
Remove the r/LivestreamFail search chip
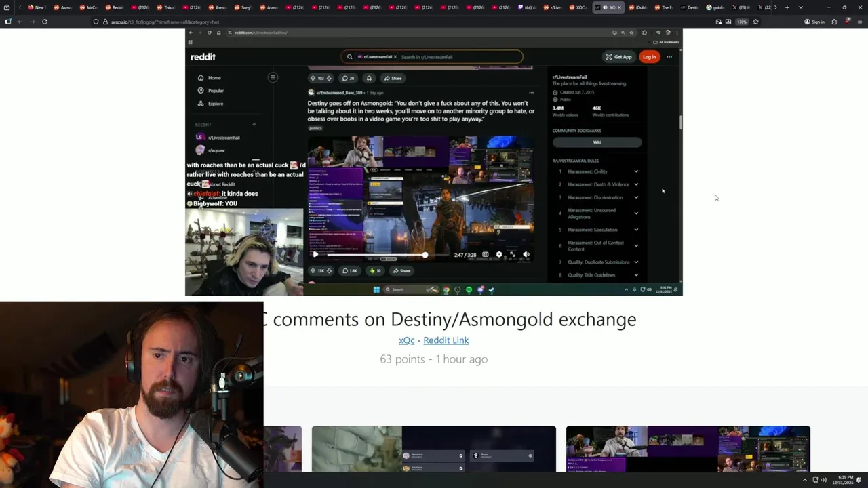[x=395, y=57]
